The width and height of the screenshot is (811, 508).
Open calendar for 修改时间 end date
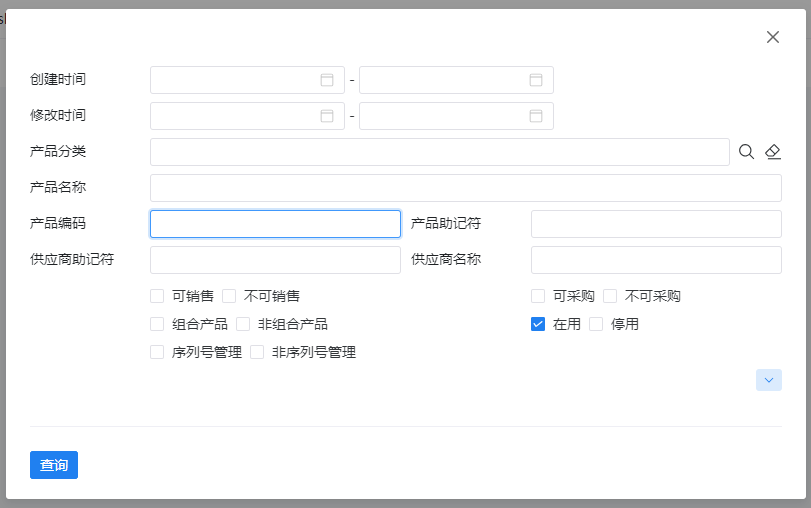coord(536,116)
